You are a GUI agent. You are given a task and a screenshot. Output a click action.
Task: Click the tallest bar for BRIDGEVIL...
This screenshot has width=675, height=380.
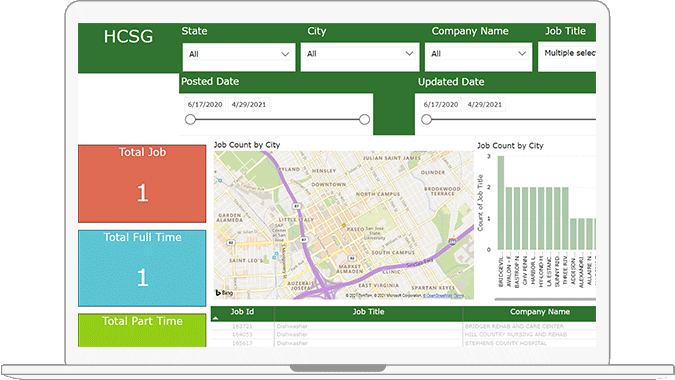coord(501,203)
